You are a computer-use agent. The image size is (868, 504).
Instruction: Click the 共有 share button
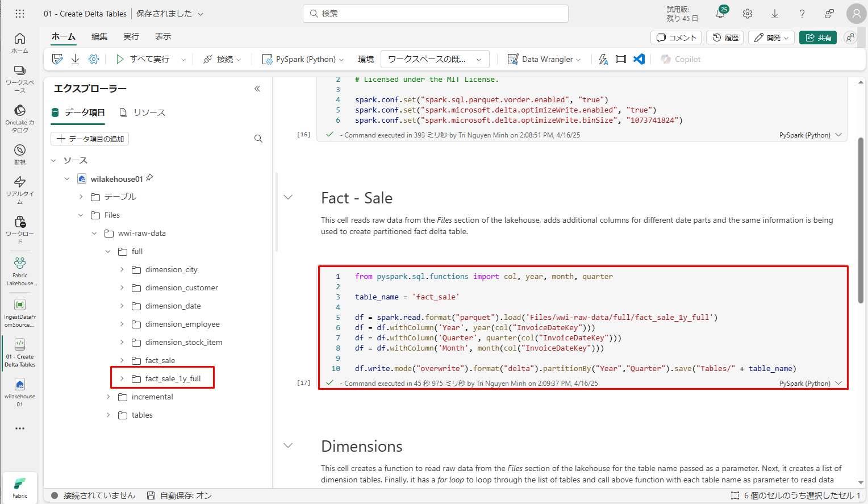click(x=818, y=38)
